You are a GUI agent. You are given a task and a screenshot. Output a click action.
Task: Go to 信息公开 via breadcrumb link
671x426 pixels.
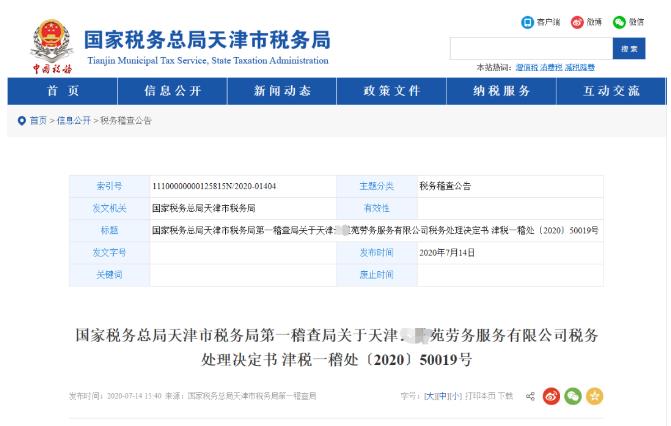[x=74, y=121]
